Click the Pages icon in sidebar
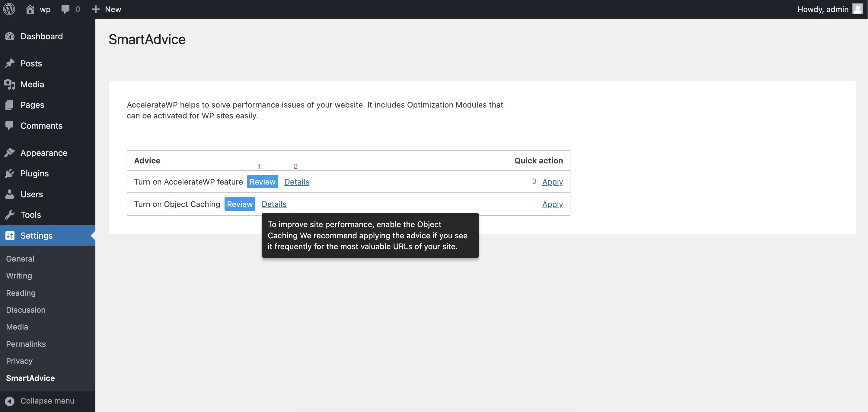This screenshot has width=868, height=412. click(10, 105)
